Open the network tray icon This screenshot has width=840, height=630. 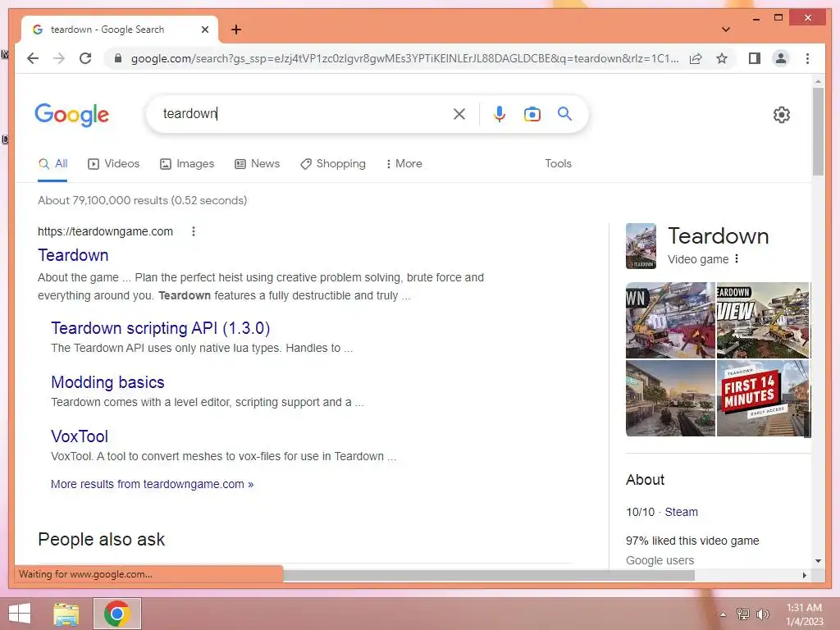coord(742,614)
